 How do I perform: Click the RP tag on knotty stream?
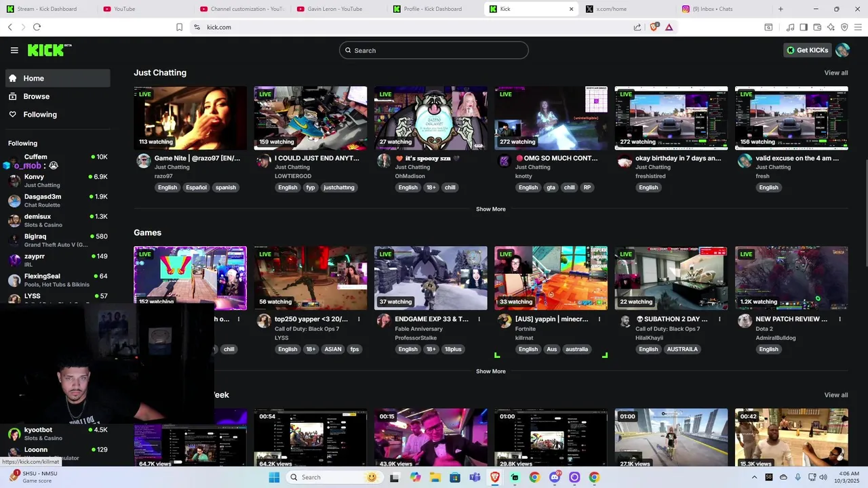point(587,188)
